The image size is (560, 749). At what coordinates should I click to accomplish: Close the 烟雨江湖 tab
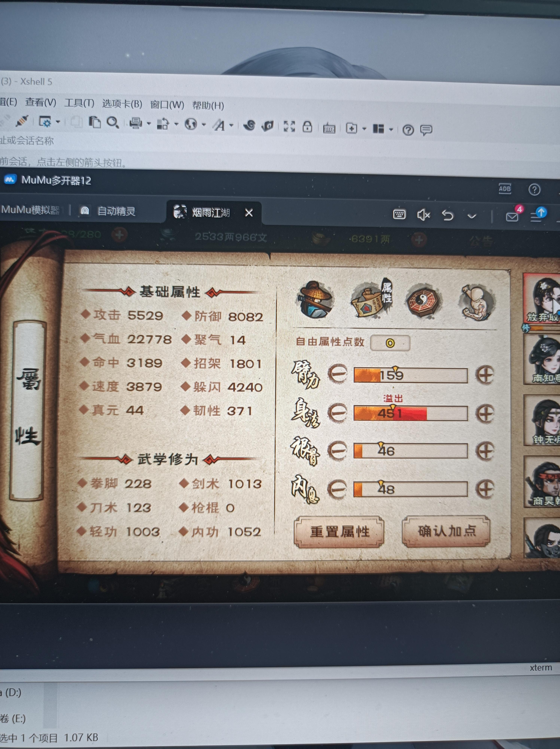[249, 213]
